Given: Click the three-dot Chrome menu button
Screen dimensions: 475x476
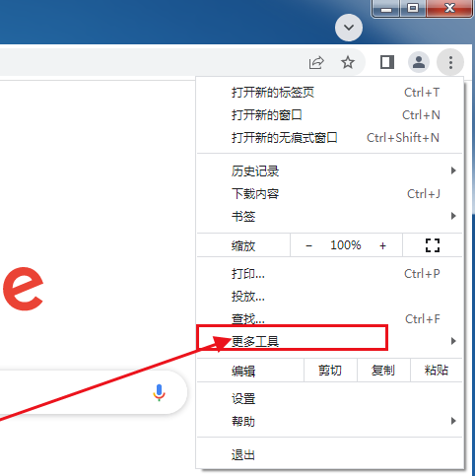Looking at the screenshot, I should tap(450, 62).
